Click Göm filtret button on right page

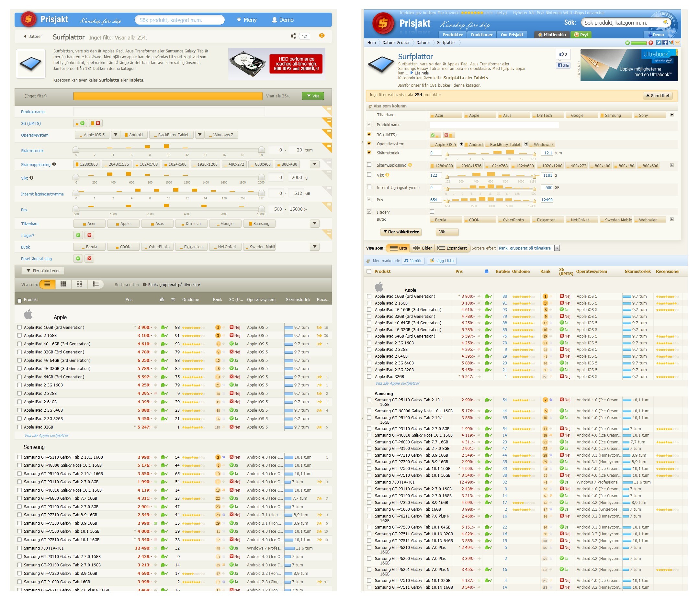click(x=658, y=95)
